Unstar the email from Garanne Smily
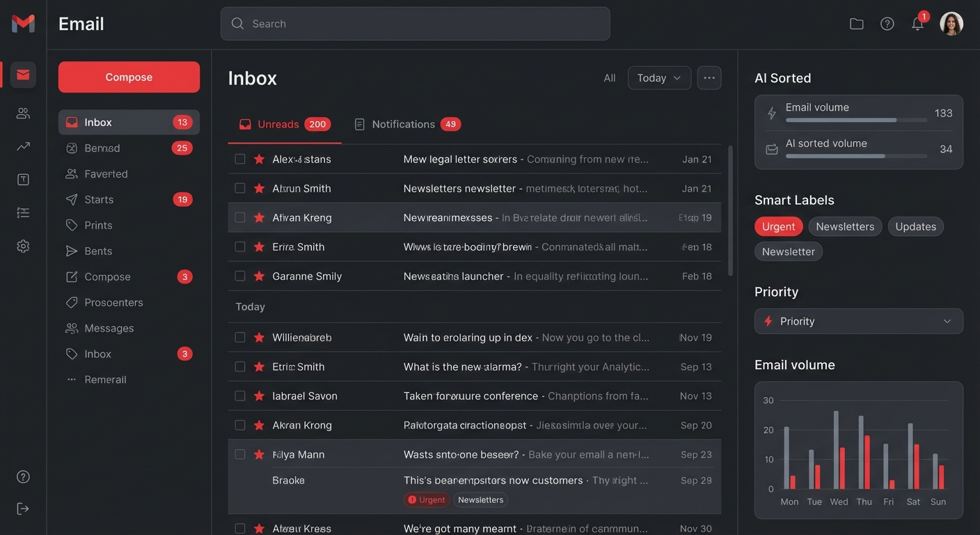 [259, 277]
